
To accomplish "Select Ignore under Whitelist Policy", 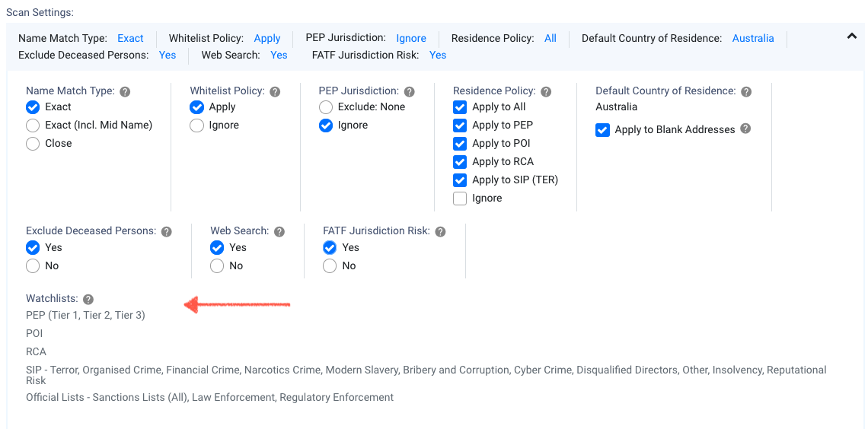I will (x=196, y=126).
